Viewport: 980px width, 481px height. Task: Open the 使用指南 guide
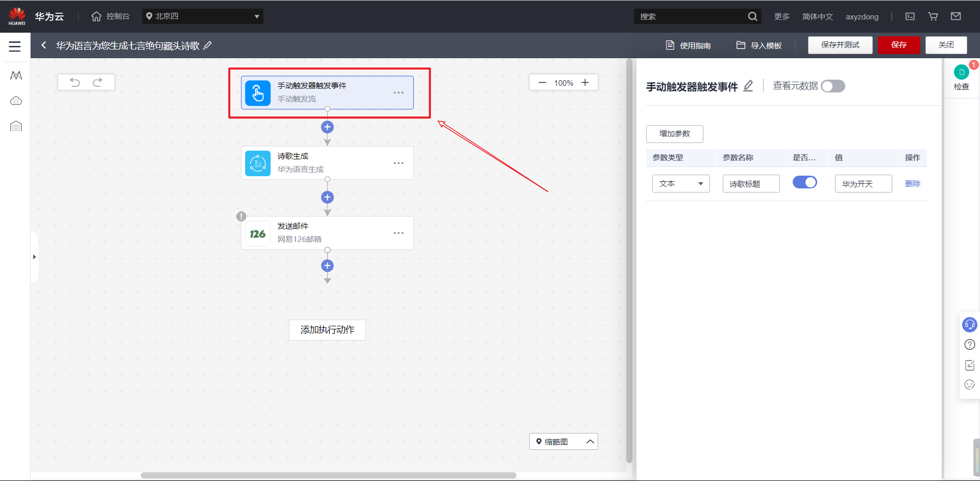(688, 45)
